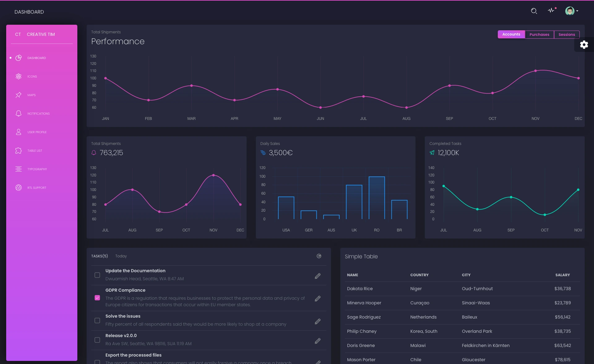Open the User Profile sidebar icon
Viewport: 594px width, 364px height.
(19, 132)
